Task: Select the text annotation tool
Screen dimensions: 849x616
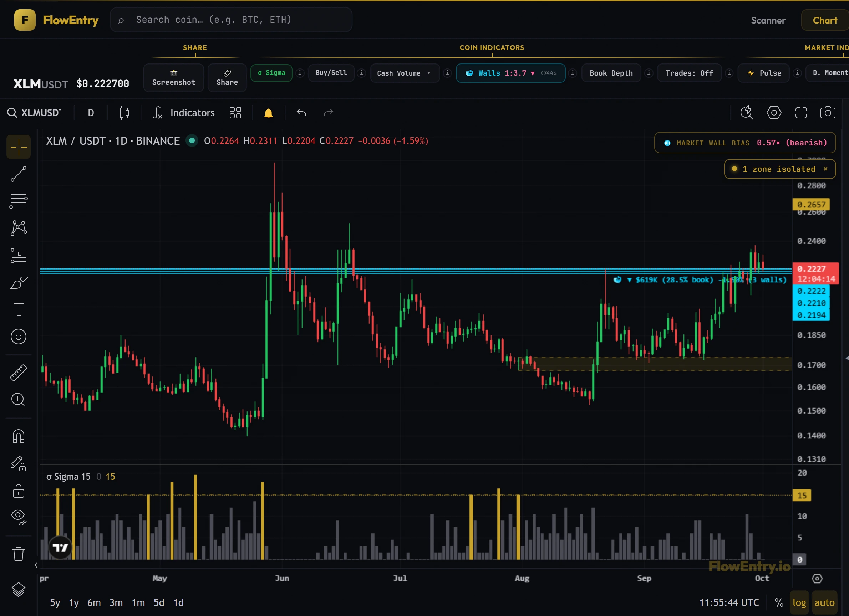Action: pyautogui.click(x=18, y=310)
